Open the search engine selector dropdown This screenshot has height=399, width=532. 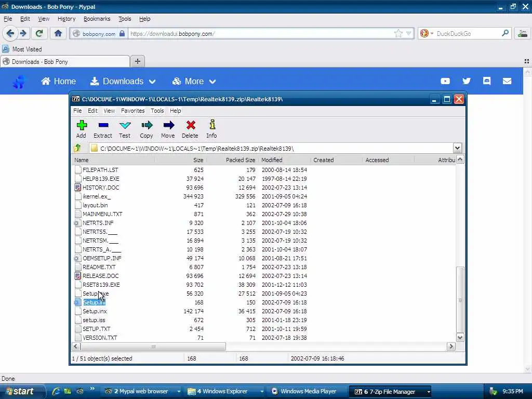(432, 33)
